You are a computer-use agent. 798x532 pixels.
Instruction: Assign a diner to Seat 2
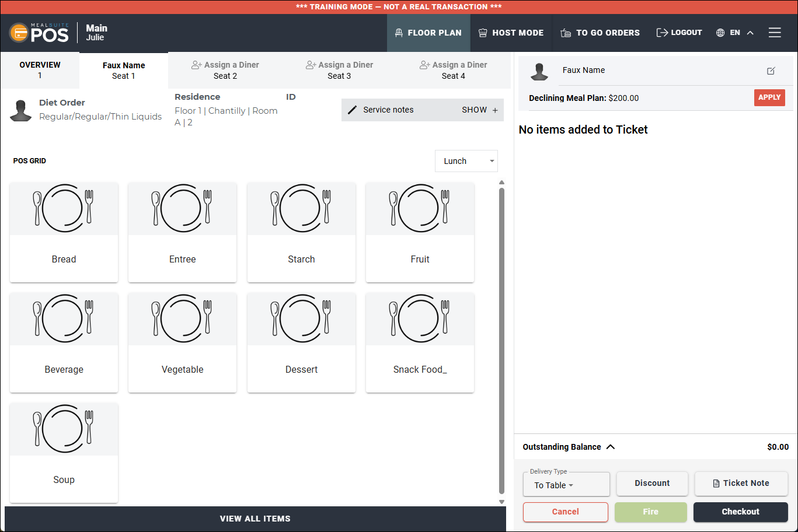225,70
